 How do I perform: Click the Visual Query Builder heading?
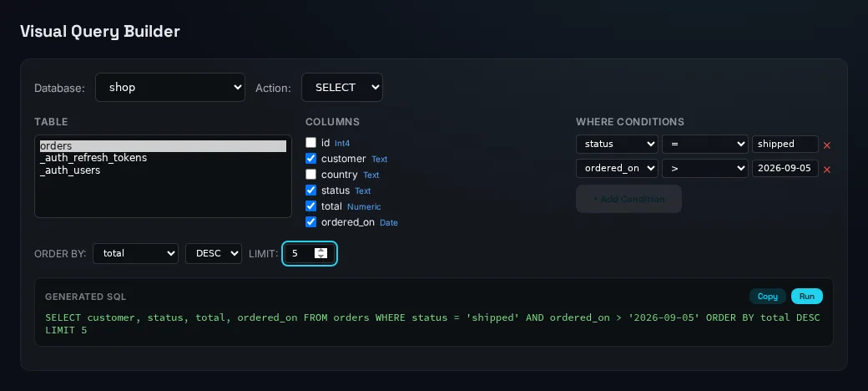100,32
